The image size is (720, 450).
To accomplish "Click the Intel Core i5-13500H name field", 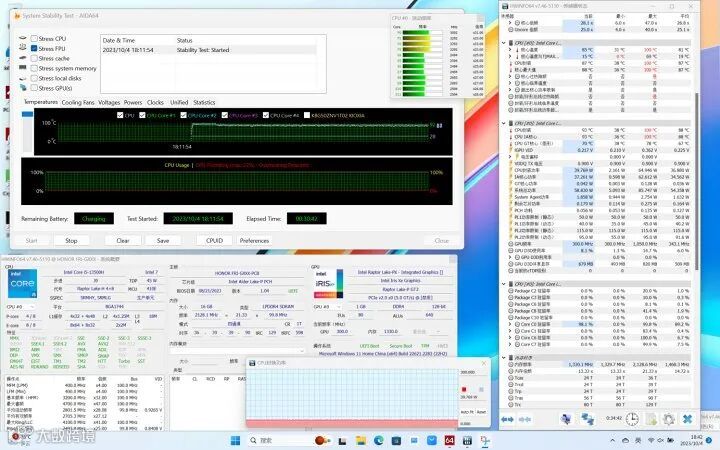I will 84,272.
